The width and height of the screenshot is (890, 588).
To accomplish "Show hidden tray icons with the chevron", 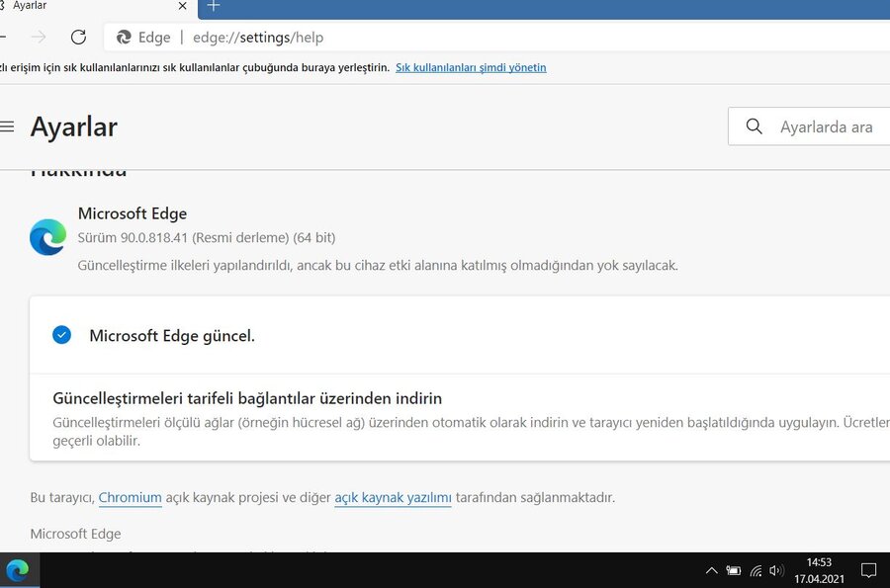I will coord(711,570).
